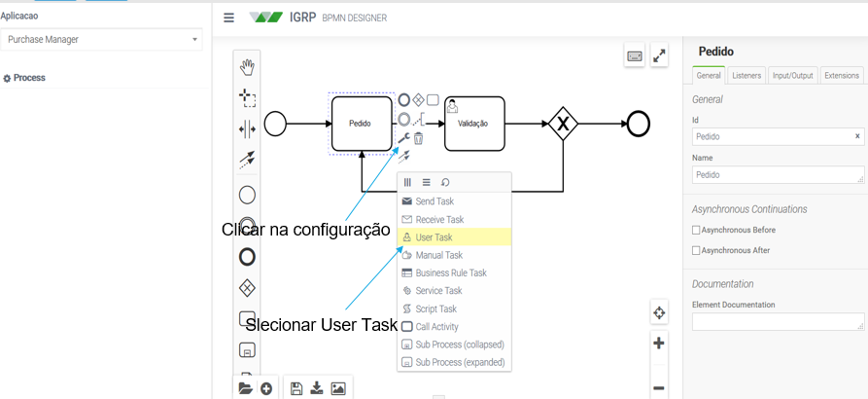Clear the Id field with x

click(857, 136)
